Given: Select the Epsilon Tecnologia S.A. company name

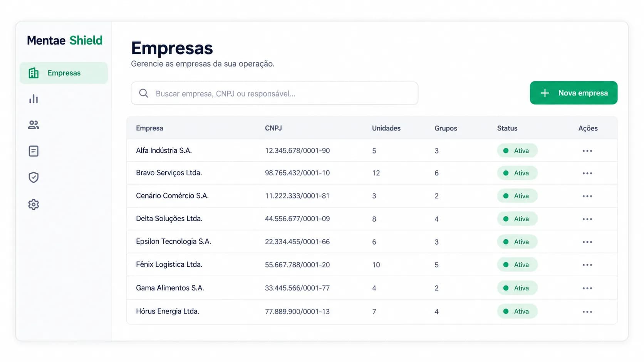Looking at the screenshot, I should click(x=173, y=241).
